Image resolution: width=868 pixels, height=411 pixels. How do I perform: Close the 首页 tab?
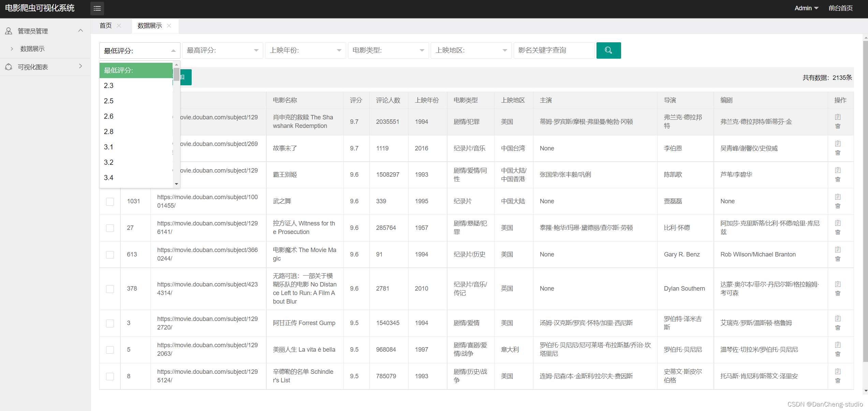119,26
